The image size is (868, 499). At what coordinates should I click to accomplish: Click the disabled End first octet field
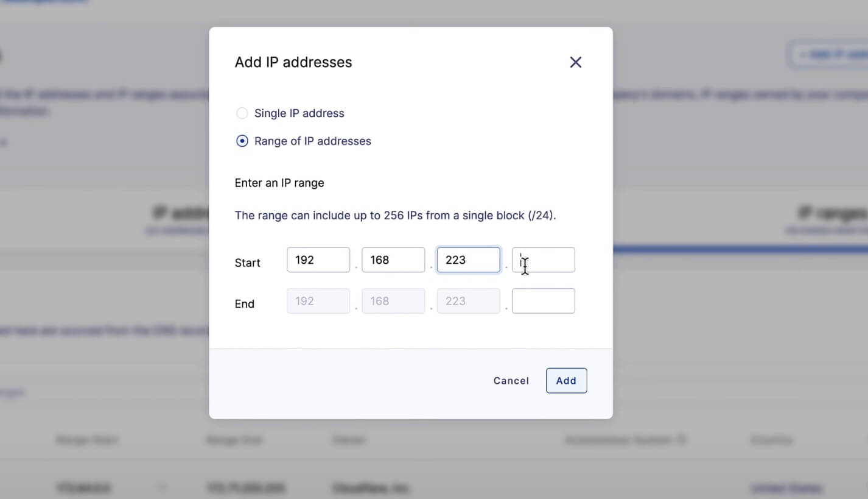tap(318, 301)
